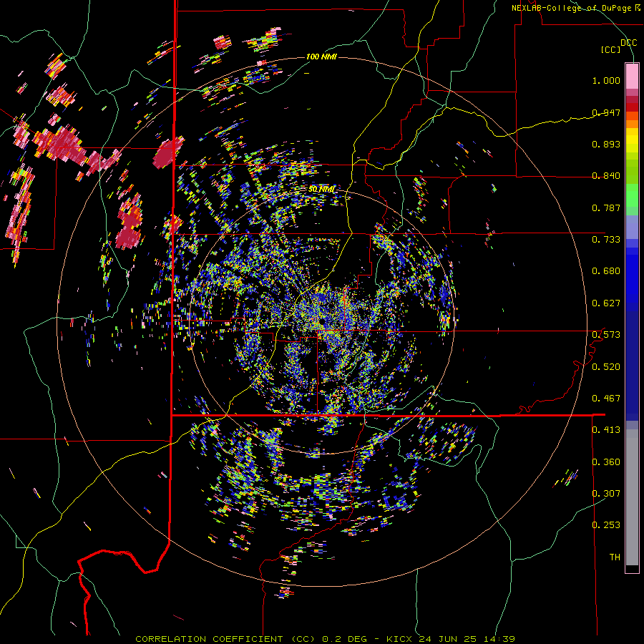Select the 0.573 color scale value
The height and width of the screenshot is (644, 644).
pyautogui.click(x=606, y=335)
